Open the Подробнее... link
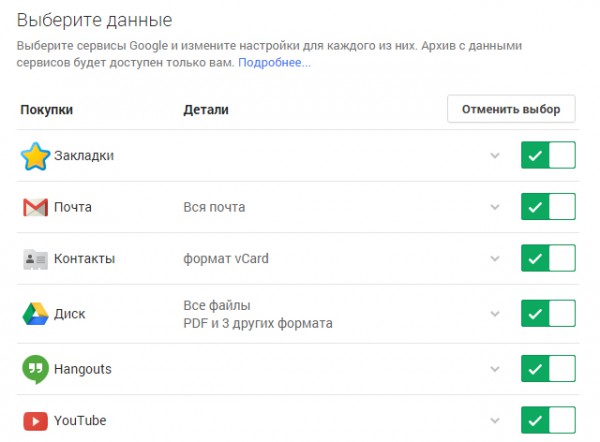The height and width of the screenshot is (442, 600). (274, 62)
